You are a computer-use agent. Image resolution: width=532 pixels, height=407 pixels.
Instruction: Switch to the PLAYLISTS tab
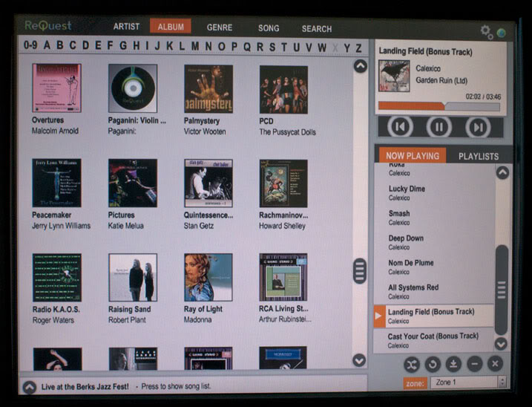pos(479,156)
